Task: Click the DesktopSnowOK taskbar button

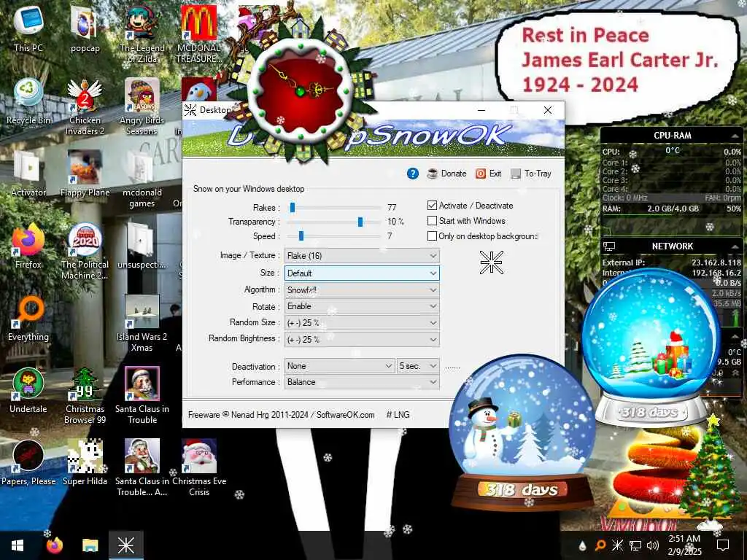Action: 126,545
